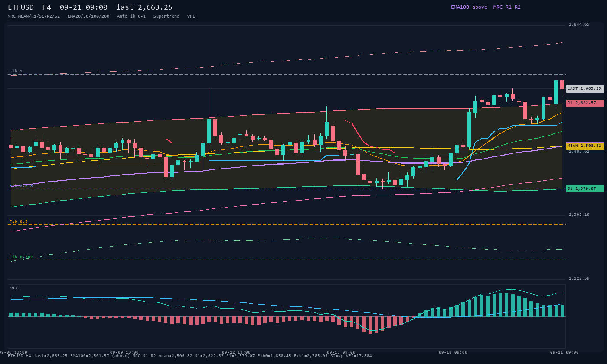
Task: Click the 2,844.65 price axis label
Action: pos(579,25)
